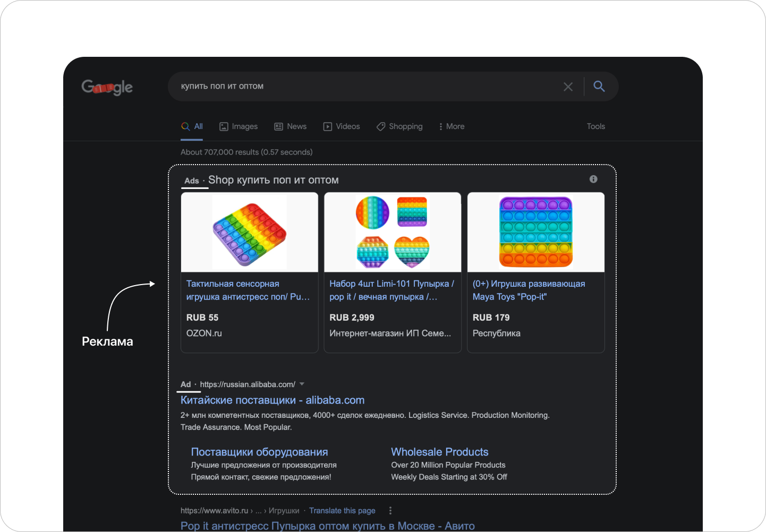
Task: Open the Videos tab
Action: tap(342, 126)
